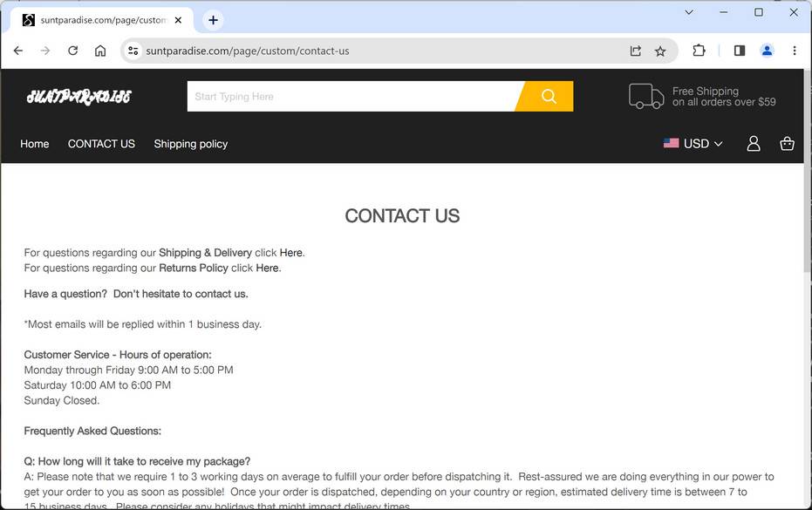Expand the tab search chevron

(x=689, y=12)
